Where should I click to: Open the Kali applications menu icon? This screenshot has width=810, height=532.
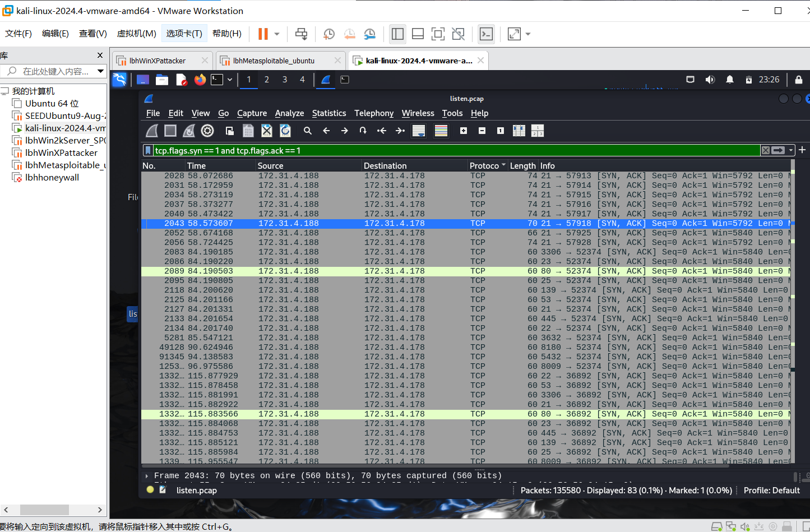[x=119, y=80]
